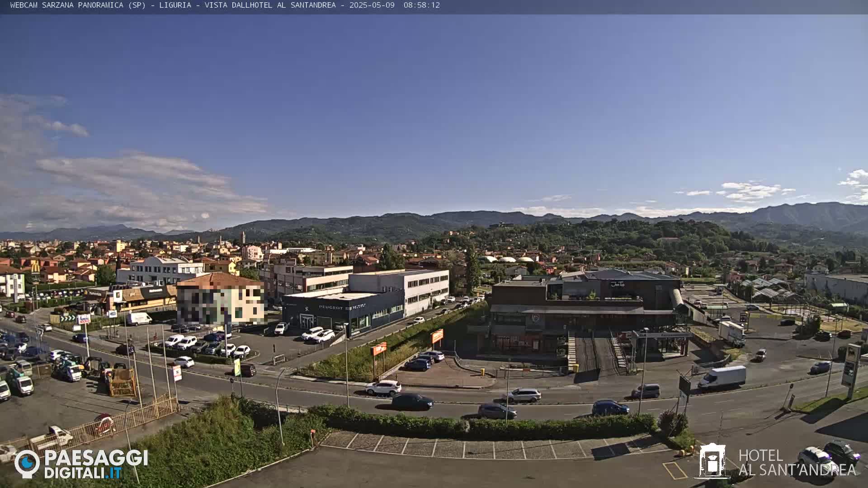Click the pixelated blurred building
Image resolution: width=868 pixels, height=488 pixels.
(x=220, y=300)
